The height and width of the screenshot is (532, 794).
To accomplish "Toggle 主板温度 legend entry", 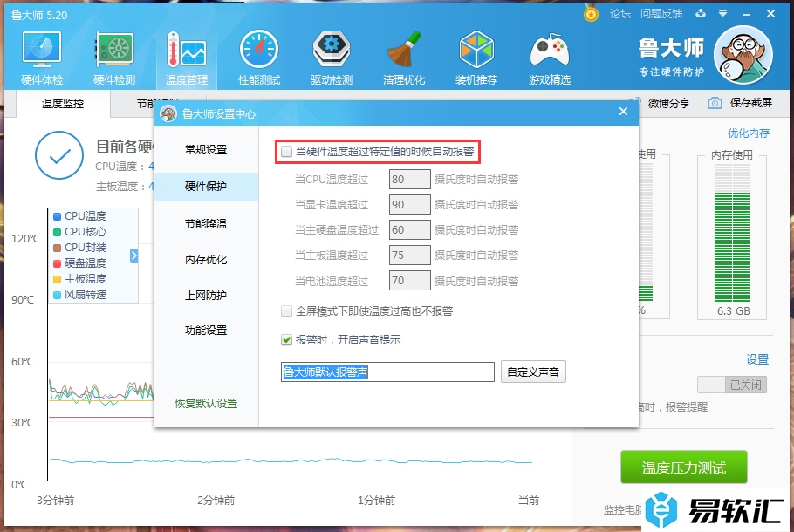I will tap(80, 279).
